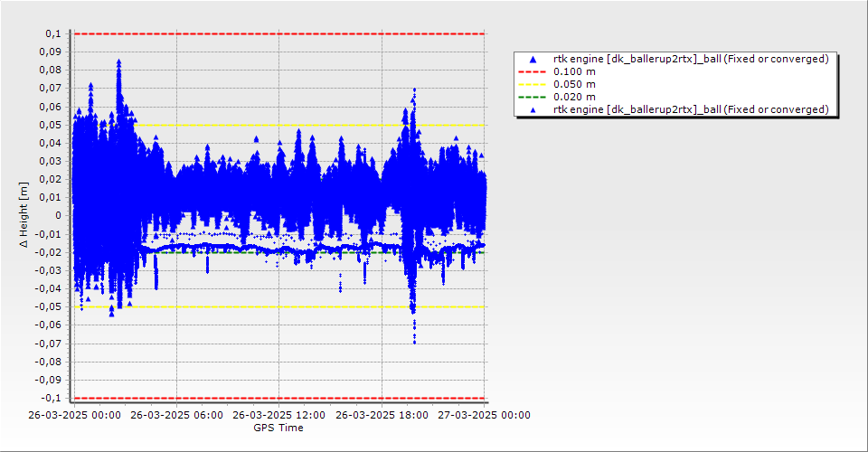
Task: Click the '-0,03' height tick label
Action: (x=49, y=270)
